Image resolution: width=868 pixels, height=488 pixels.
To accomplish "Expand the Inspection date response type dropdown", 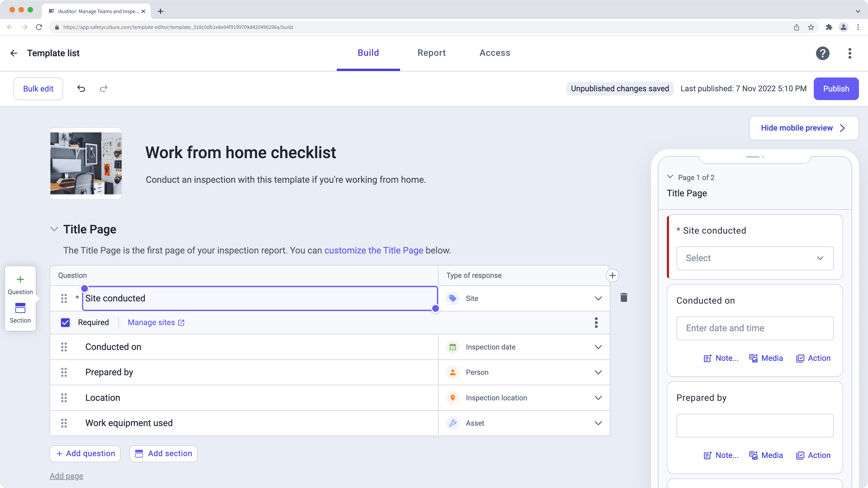I will pyautogui.click(x=598, y=347).
